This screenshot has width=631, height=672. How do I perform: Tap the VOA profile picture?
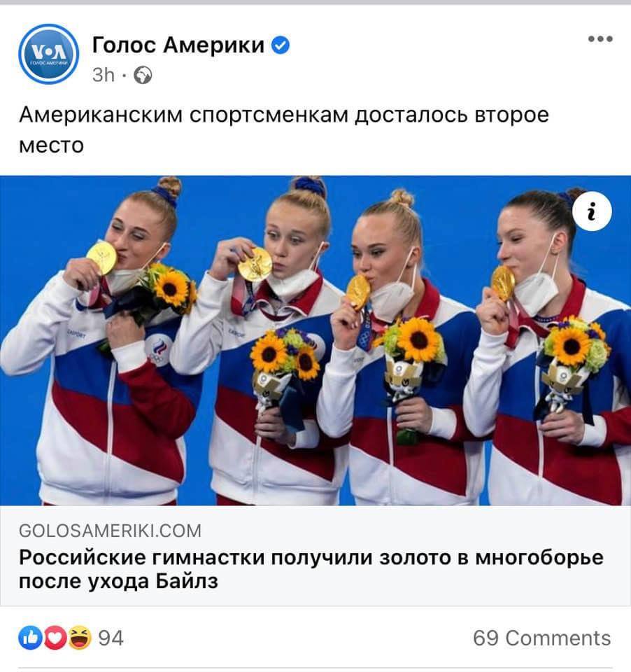point(49,54)
